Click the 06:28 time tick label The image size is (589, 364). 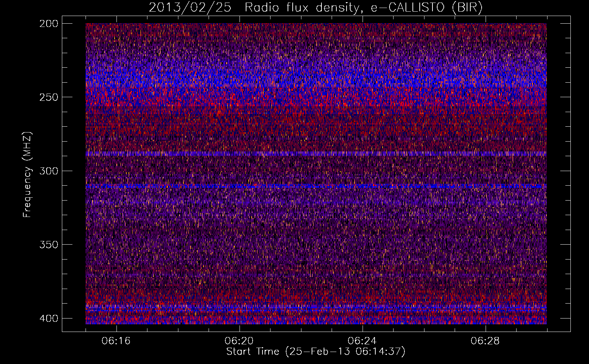click(485, 341)
